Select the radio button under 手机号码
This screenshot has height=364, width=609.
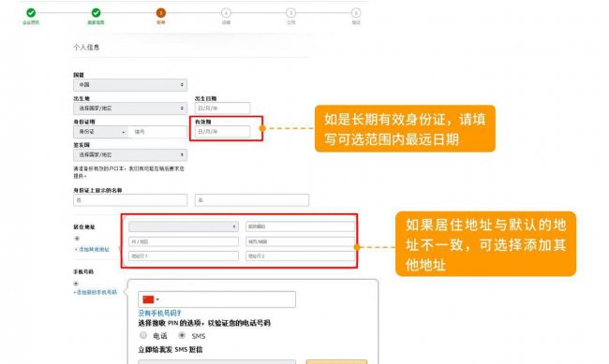(76, 284)
